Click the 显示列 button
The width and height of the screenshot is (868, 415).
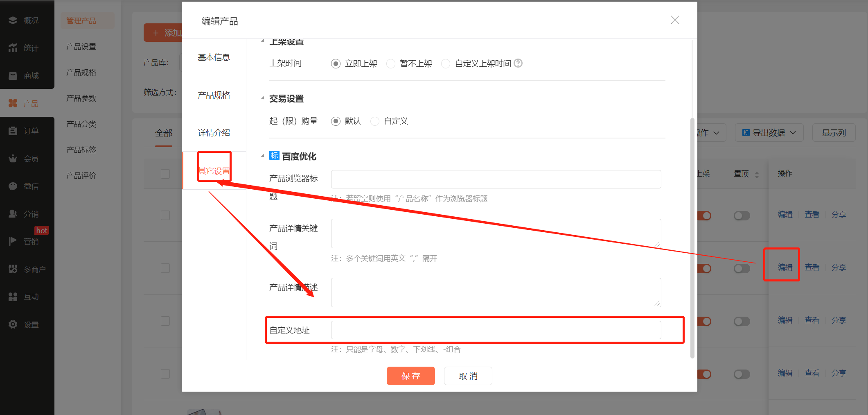[834, 133]
